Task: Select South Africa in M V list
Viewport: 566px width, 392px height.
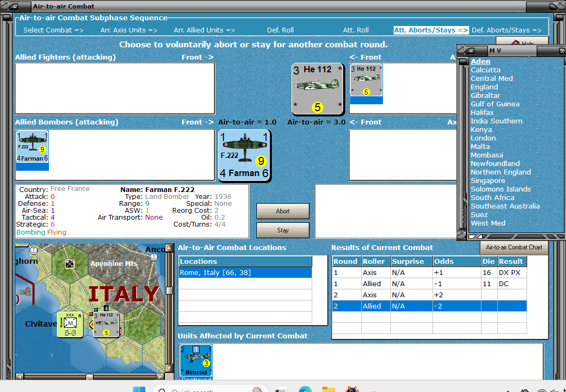Action: coord(493,198)
